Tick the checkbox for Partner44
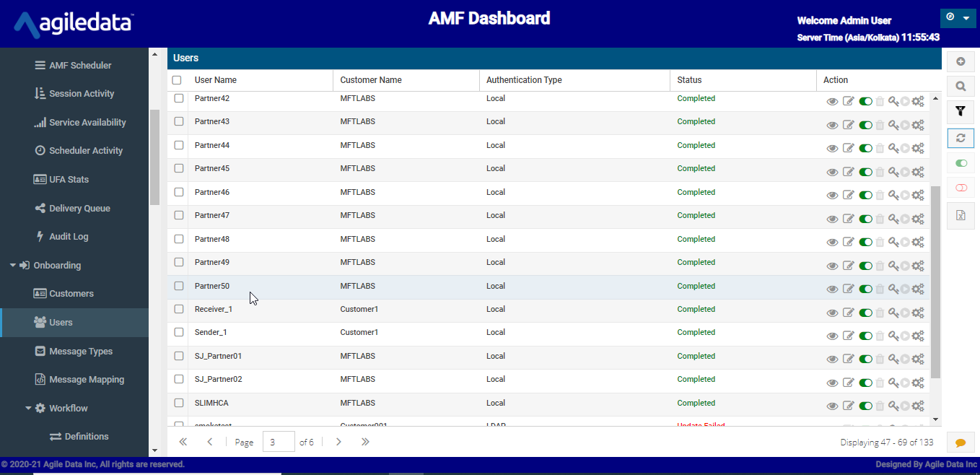This screenshot has width=980, height=475. tap(179, 145)
